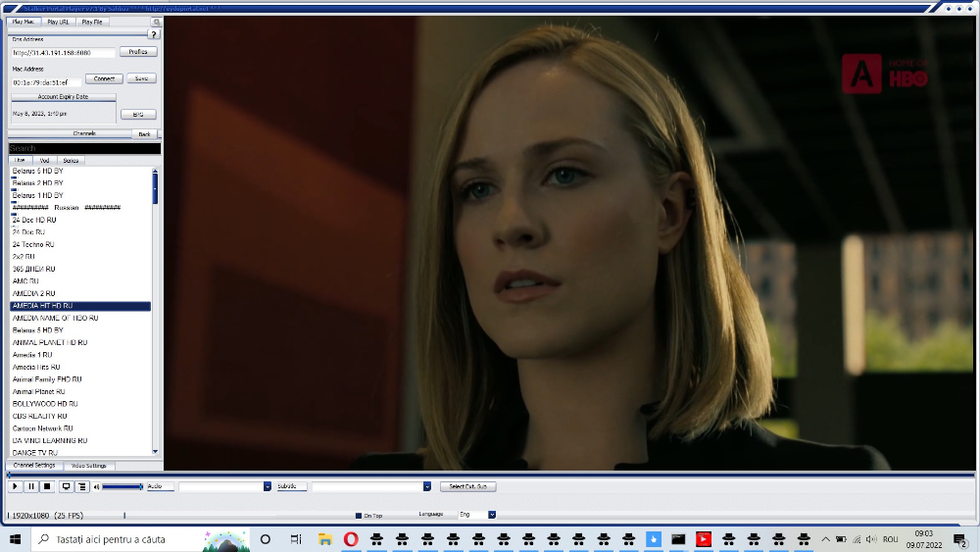The image size is (980, 552).
Task: Select the Vod tab
Action: [x=44, y=161]
